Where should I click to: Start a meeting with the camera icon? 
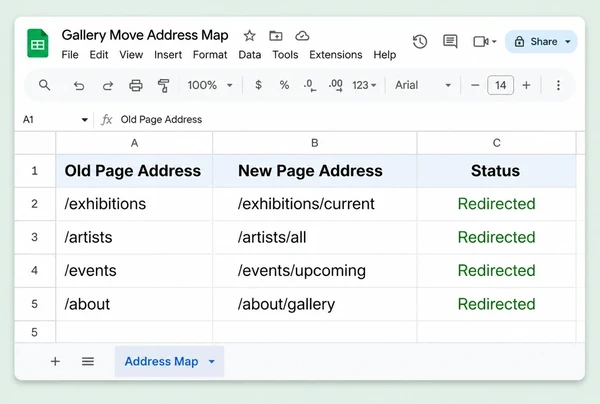click(x=481, y=41)
